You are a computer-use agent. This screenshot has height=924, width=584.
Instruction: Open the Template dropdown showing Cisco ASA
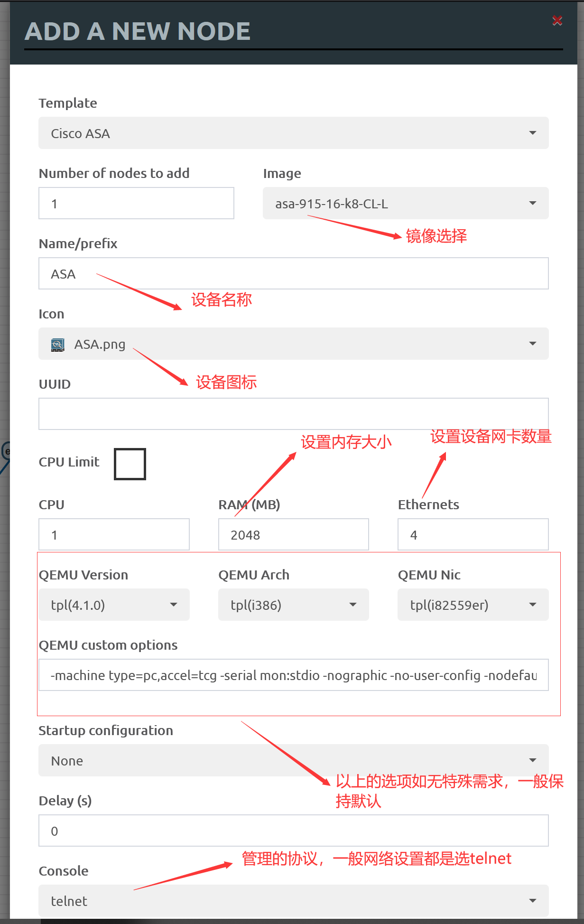coord(293,133)
